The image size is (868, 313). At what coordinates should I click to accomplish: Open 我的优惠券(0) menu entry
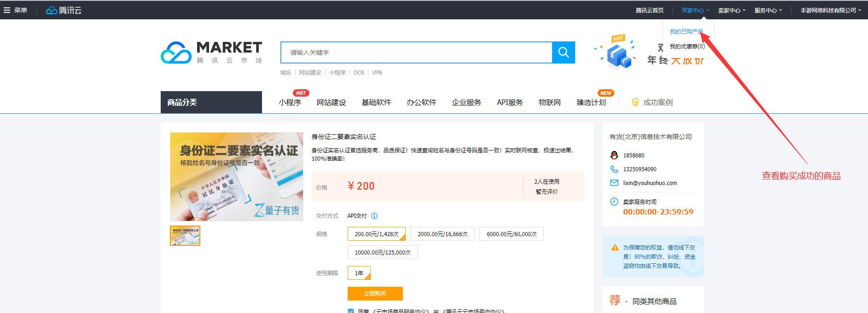(687, 46)
